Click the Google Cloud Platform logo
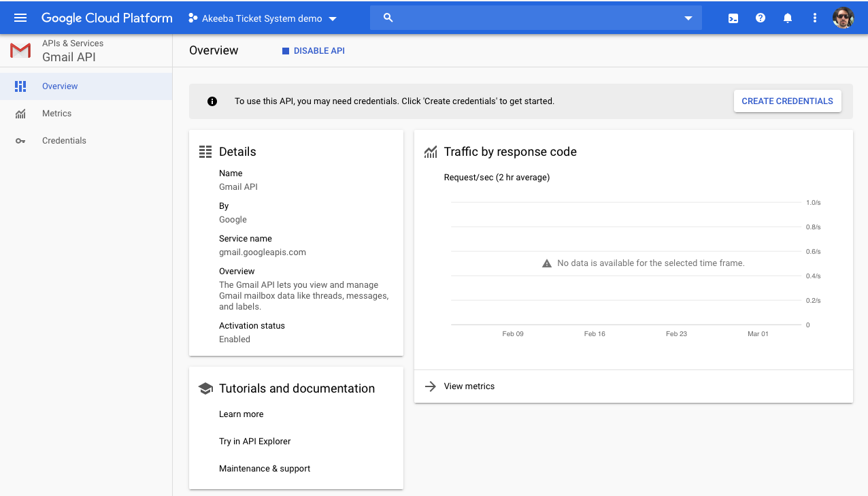 coord(107,18)
